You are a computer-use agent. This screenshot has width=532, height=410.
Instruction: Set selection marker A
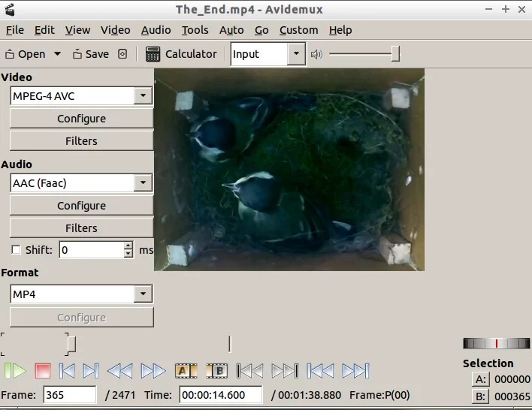pyautogui.click(x=186, y=371)
